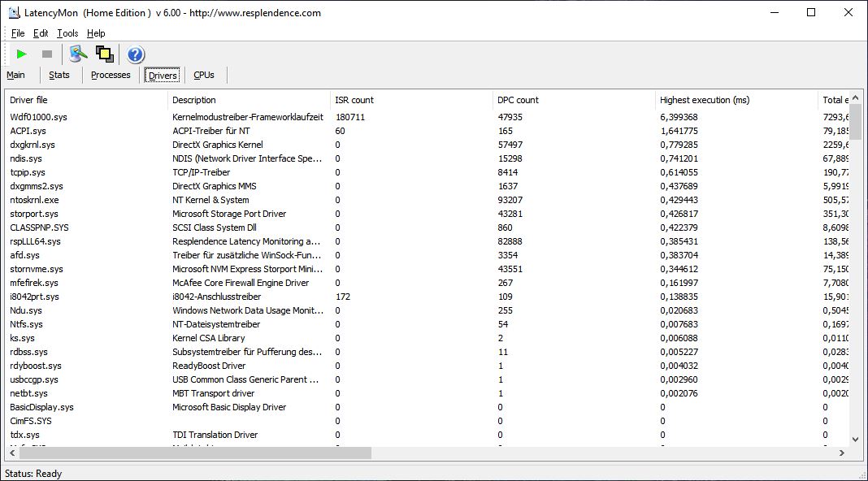Image resolution: width=868 pixels, height=481 pixels.
Task: Click the LatencyMon app icon in title bar
Action: pyautogui.click(x=14, y=12)
